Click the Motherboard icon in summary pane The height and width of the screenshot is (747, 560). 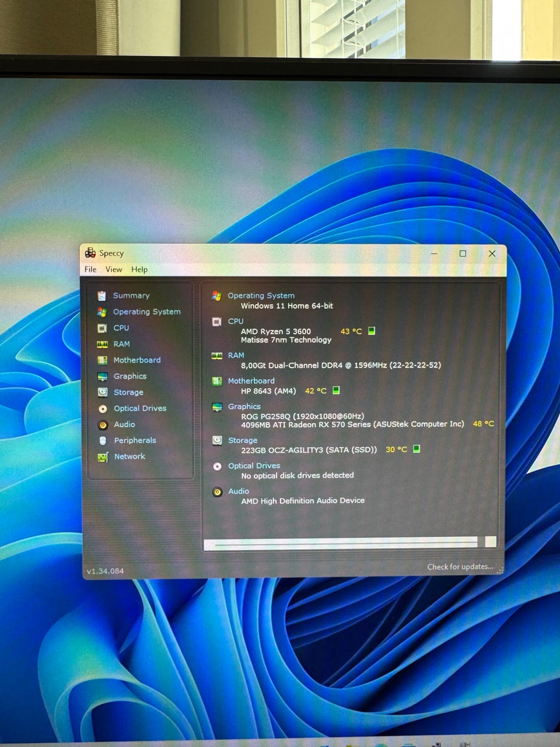coord(217,381)
